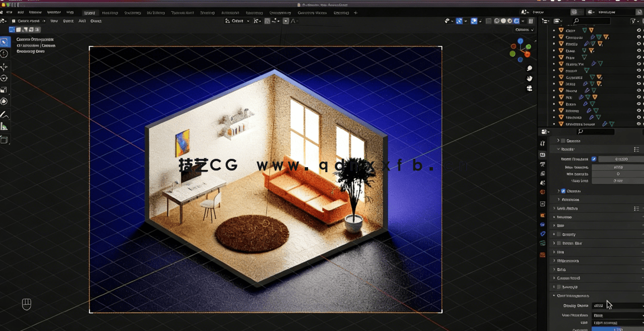This screenshot has width=644, height=331.
Task: Hide the first object in the Outliner
Action: 638,30
